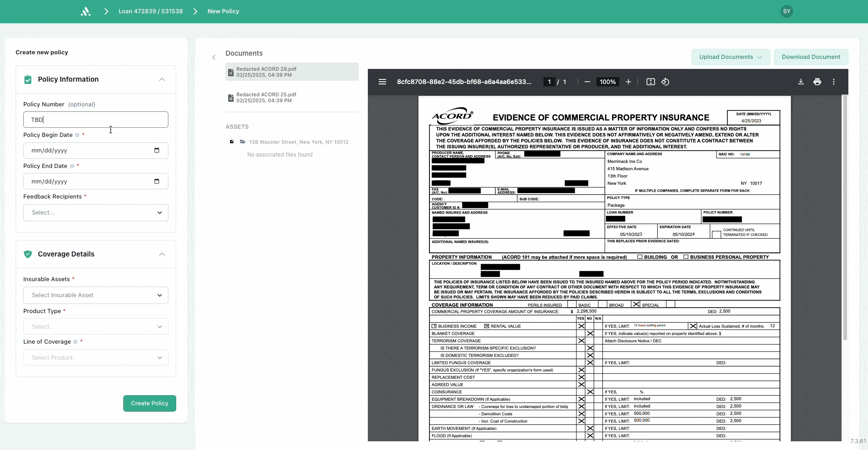This screenshot has width=868, height=450.
Task: Go to Loan 472839 / 531538 breadcrumb
Action: tap(151, 11)
